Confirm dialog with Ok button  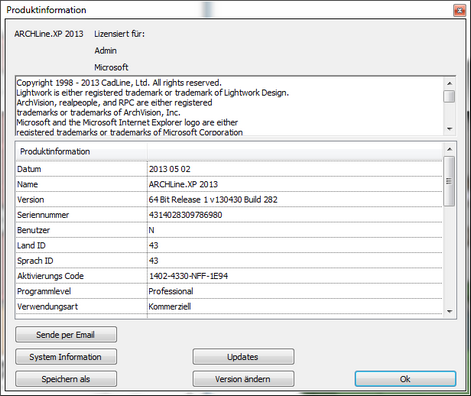pos(405,379)
